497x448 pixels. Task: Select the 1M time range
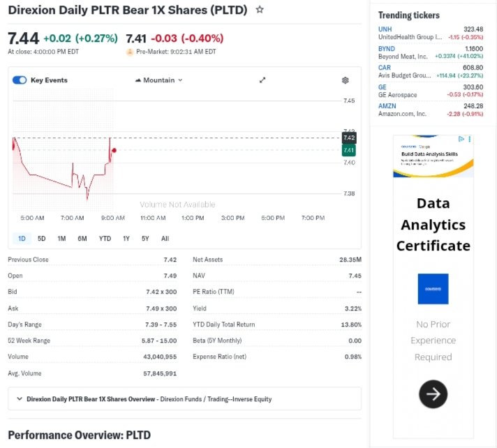click(61, 239)
